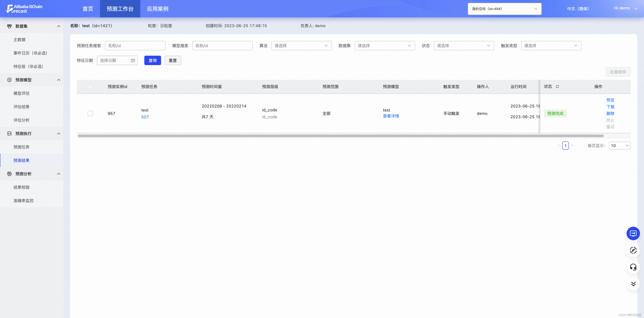Click 终止 in the operations column

(x=610, y=120)
